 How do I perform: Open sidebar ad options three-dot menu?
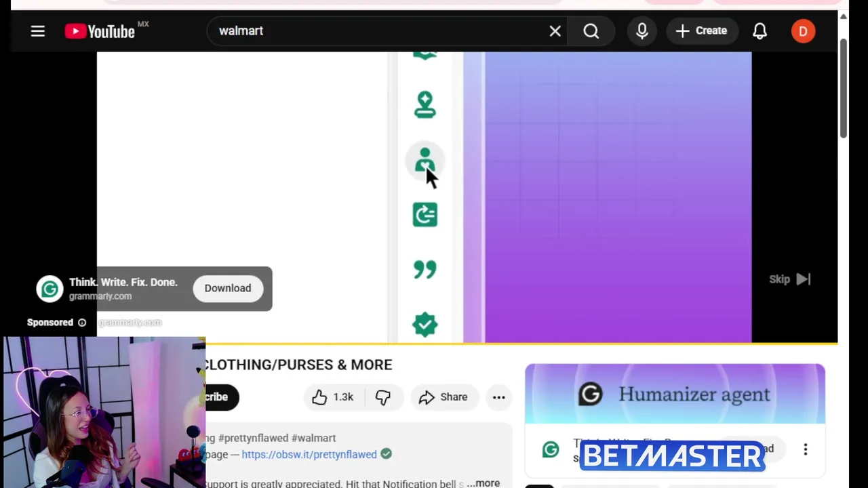pyautogui.click(x=806, y=449)
